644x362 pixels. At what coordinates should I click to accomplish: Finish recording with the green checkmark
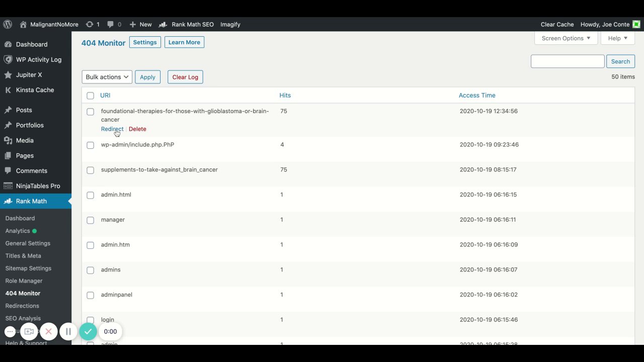(88, 331)
